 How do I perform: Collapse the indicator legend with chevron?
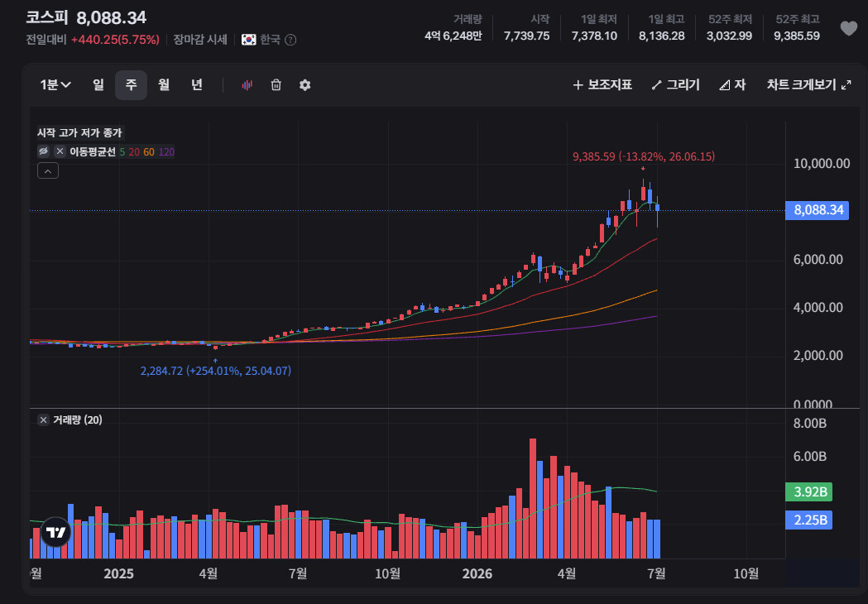(x=48, y=171)
